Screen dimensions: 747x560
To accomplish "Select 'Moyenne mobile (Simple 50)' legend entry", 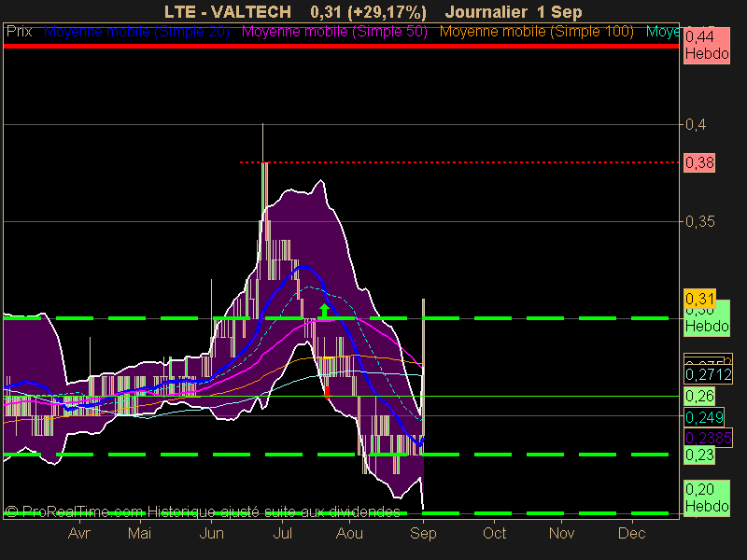I will 334,32.
